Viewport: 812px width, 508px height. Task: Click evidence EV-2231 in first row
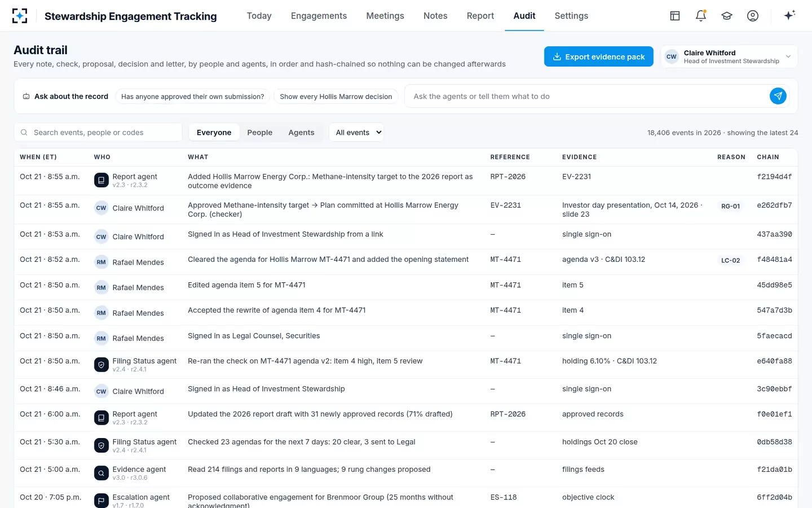coord(576,177)
